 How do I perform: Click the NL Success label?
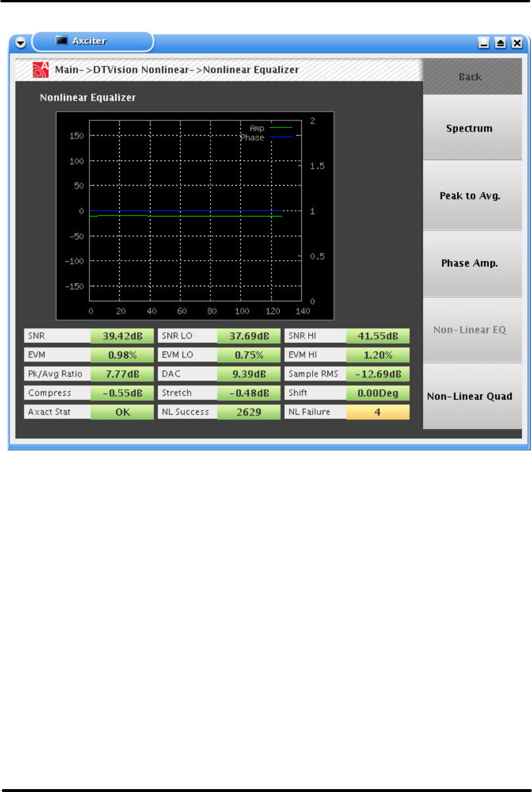188,412
